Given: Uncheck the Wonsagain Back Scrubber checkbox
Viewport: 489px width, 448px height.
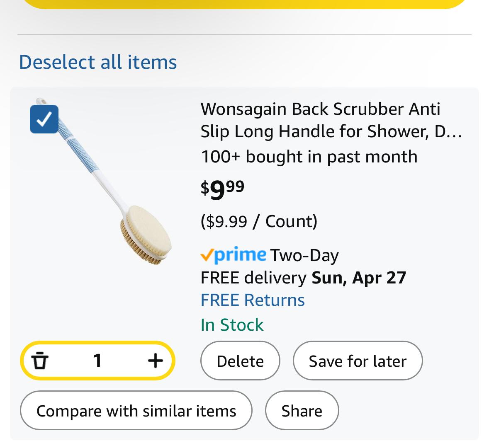Looking at the screenshot, I should pyautogui.click(x=44, y=119).
